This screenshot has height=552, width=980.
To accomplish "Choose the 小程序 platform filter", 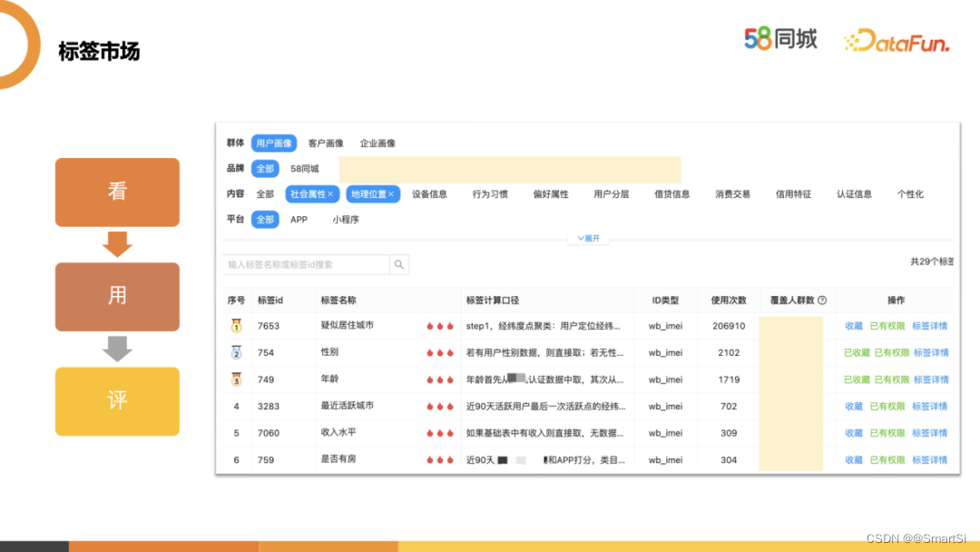I will [x=346, y=220].
